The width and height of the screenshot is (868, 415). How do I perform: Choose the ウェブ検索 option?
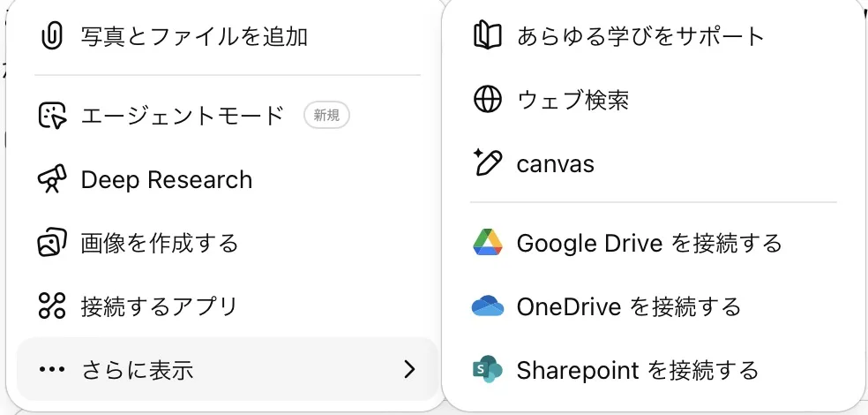654,100
